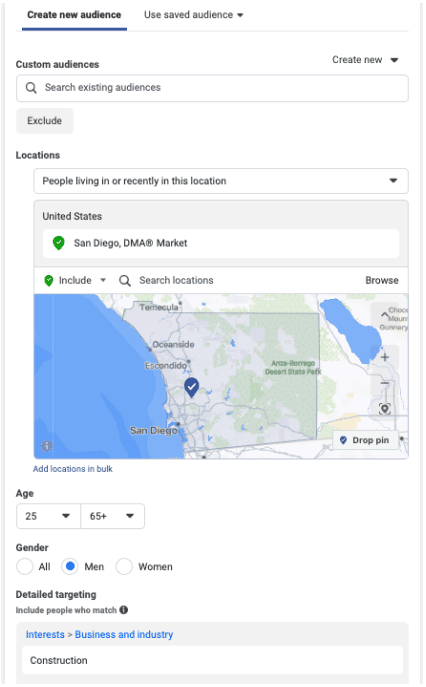Open Use saved audience dropdown tab
The width and height of the screenshot is (426, 687).
pyautogui.click(x=193, y=15)
